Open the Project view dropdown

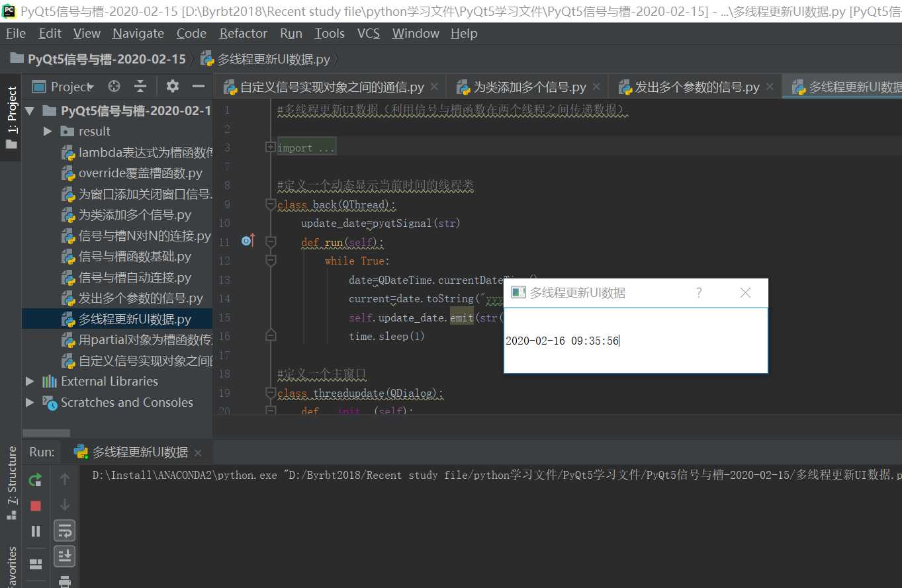click(x=64, y=87)
